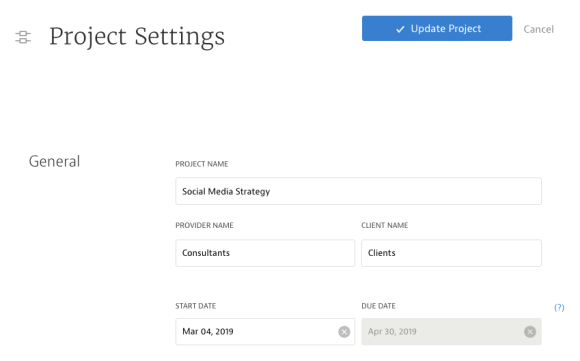Image resolution: width=580 pixels, height=361 pixels.
Task: Open the Due Date picker field
Action: click(x=451, y=332)
